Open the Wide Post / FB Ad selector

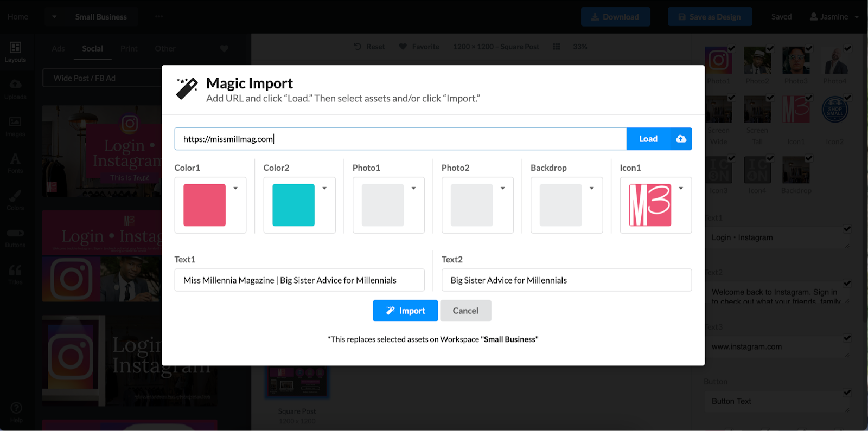[x=102, y=78]
